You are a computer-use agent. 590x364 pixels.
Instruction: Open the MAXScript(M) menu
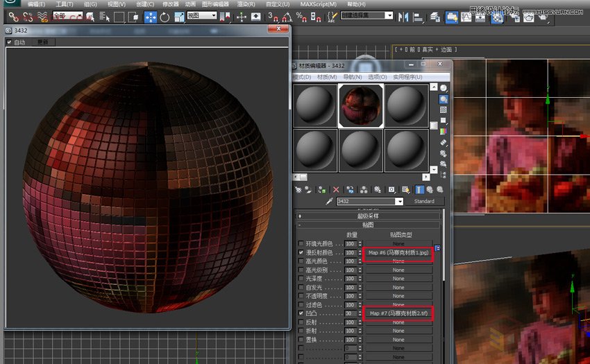[319, 4]
